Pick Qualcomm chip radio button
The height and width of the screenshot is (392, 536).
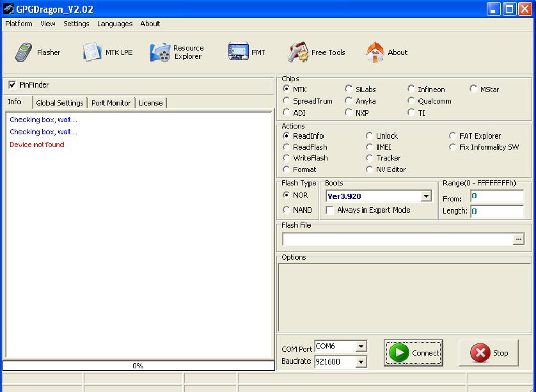point(411,101)
